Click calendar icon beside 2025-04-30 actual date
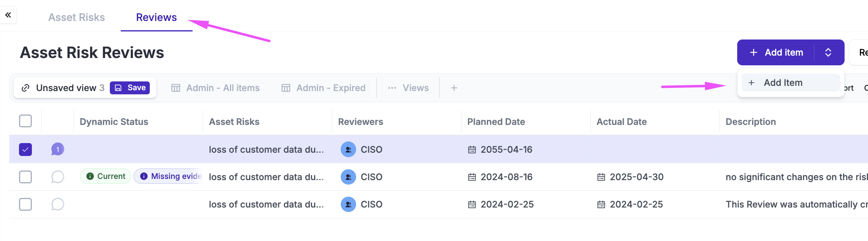The image size is (868, 241). pos(601,177)
